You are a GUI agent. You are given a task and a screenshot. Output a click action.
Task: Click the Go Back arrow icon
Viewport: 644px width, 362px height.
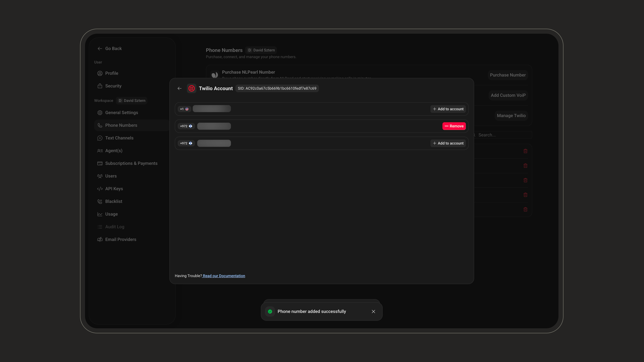coord(100,49)
